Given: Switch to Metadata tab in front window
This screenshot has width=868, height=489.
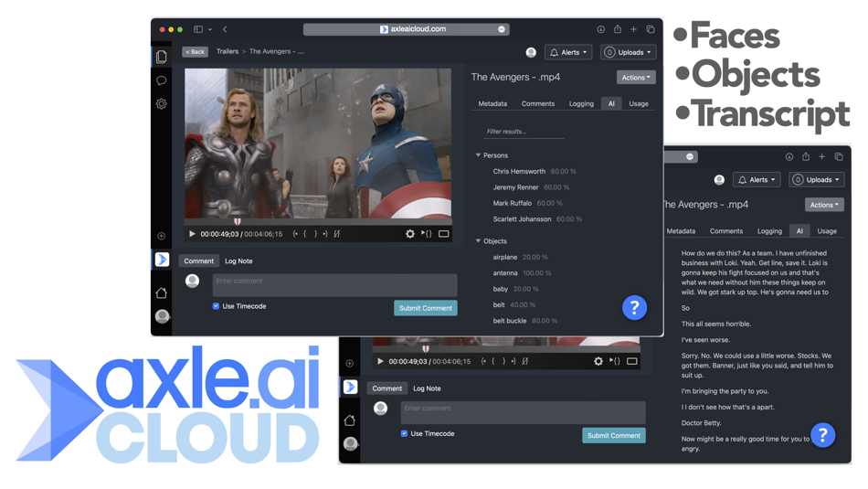Looking at the screenshot, I should click(x=492, y=103).
